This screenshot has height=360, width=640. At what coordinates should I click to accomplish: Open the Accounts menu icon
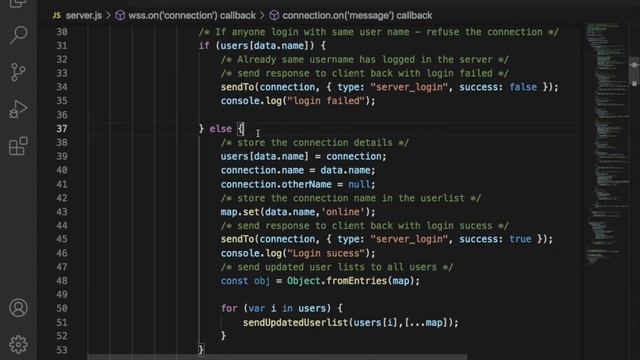18,308
